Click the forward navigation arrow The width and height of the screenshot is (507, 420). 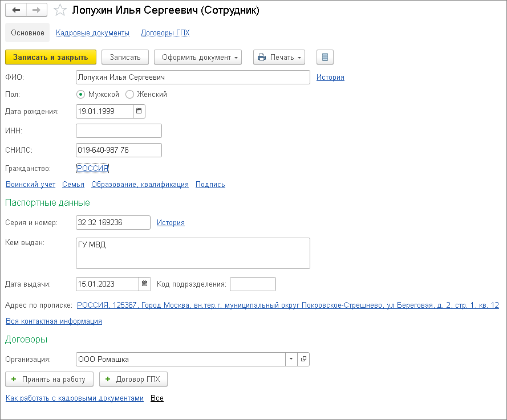(36, 10)
